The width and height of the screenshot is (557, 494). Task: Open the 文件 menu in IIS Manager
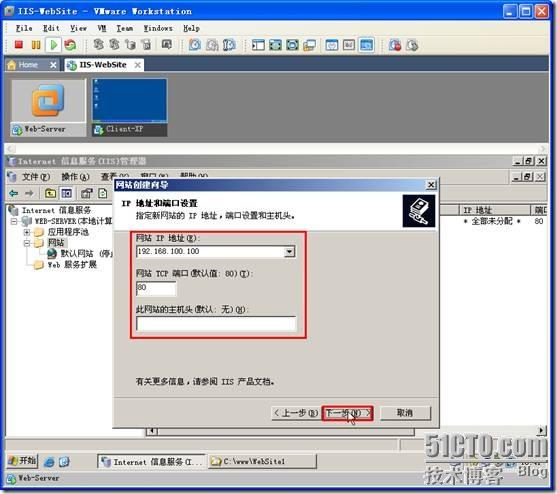[x=36, y=177]
